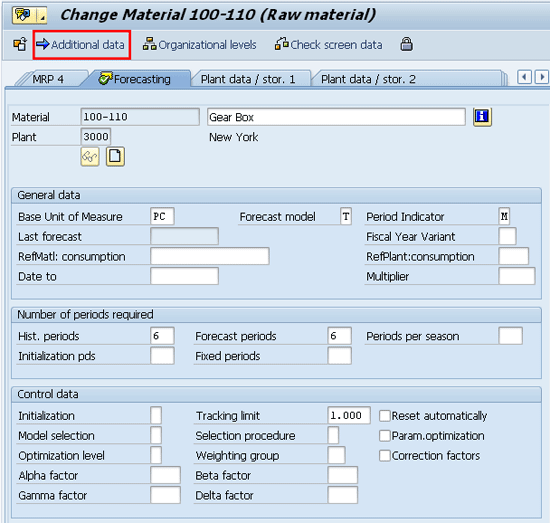The height and width of the screenshot is (523, 550).
Task: Click the Tracking limit input field
Action: coord(349,415)
